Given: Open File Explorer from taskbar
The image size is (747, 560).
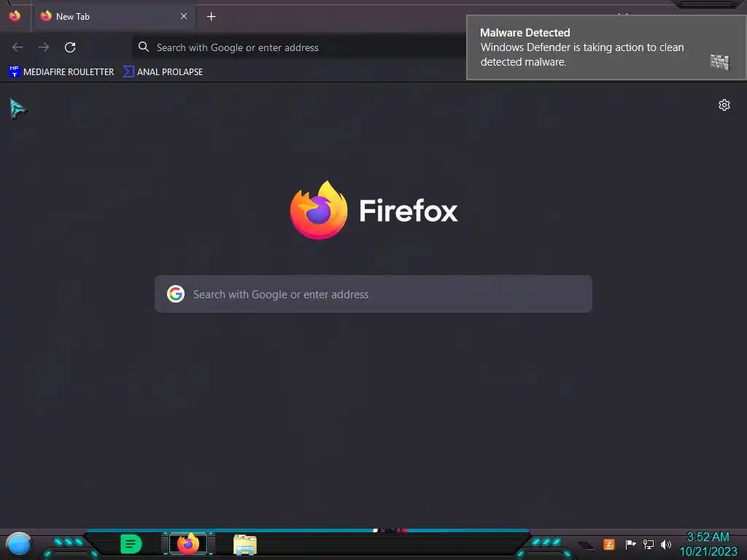Looking at the screenshot, I should point(245,545).
